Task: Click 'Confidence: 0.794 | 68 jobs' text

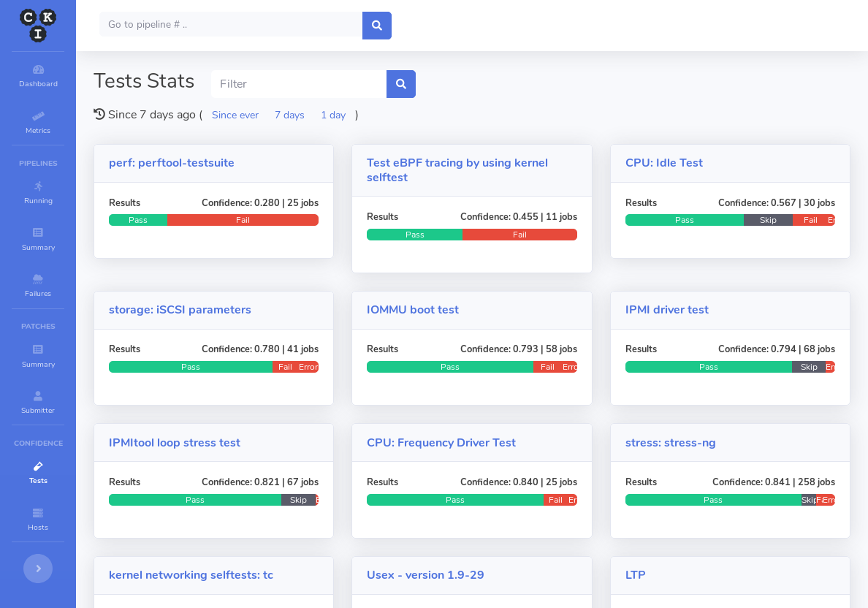Action: (x=777, y=349)
